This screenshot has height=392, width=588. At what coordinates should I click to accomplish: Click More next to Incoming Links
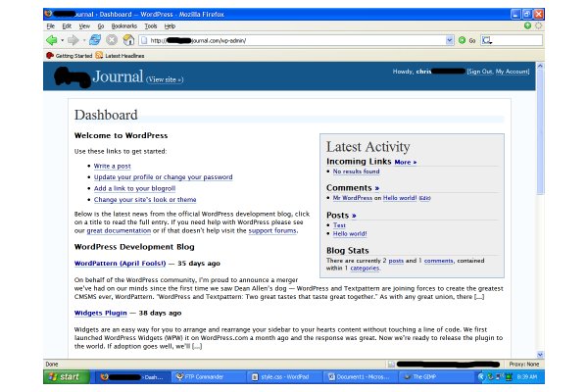click(406, 162)
